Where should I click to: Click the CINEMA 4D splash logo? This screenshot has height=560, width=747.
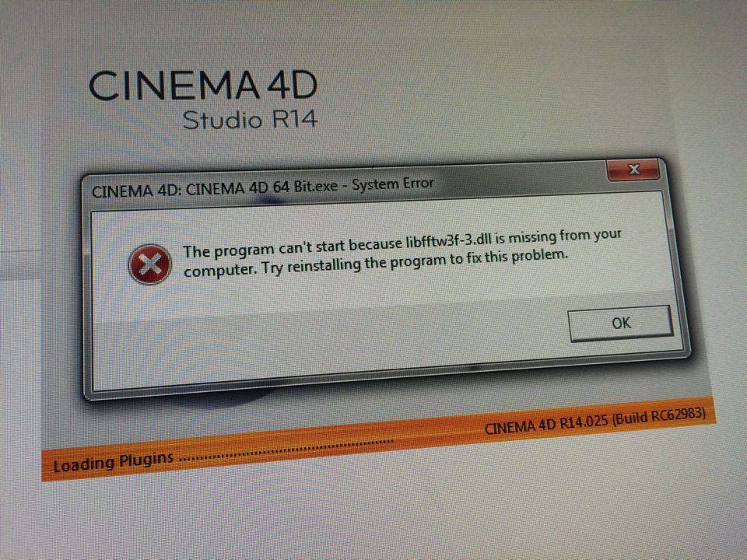click(202, 86)
